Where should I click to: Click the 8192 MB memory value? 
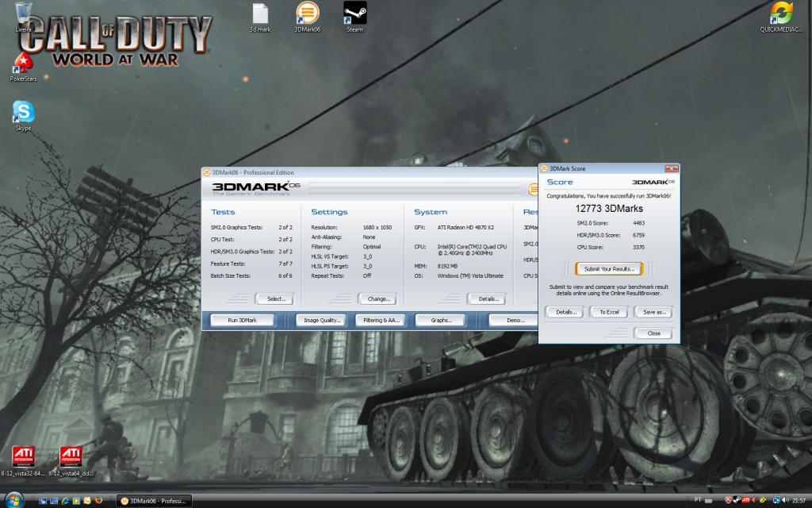447,266
